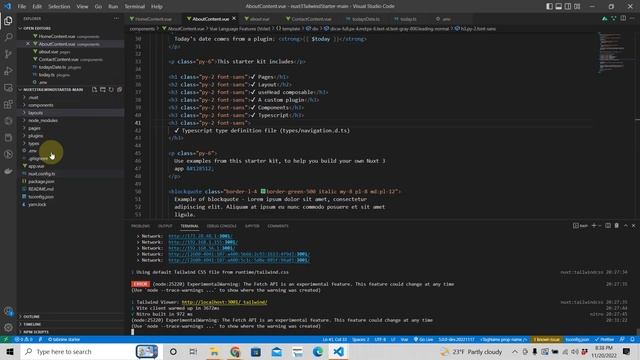
Task: Open the localhost tailwind viewer link
Action: [224, 302]
